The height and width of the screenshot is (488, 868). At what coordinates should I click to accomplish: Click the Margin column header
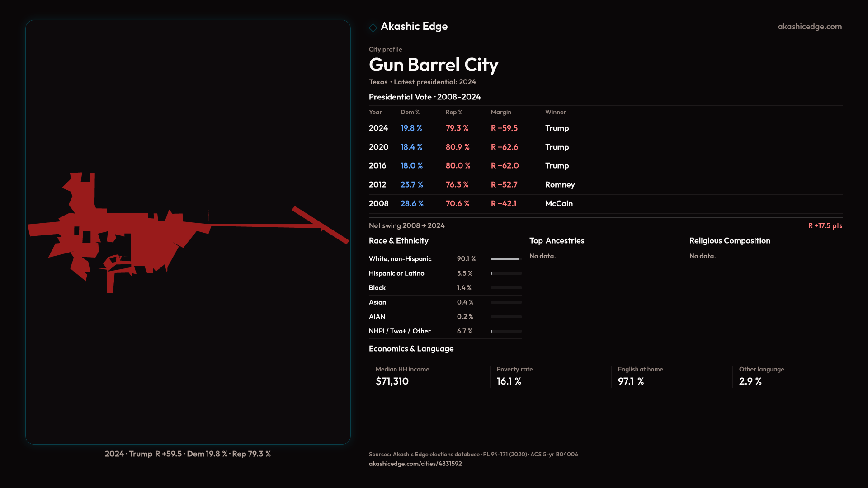point(501,112)
